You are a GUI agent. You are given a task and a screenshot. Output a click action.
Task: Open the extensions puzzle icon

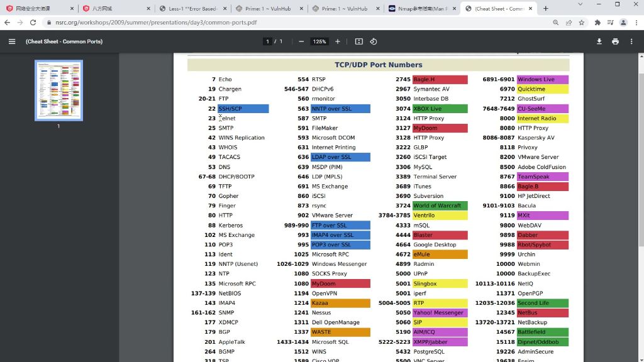pos(597,23)
